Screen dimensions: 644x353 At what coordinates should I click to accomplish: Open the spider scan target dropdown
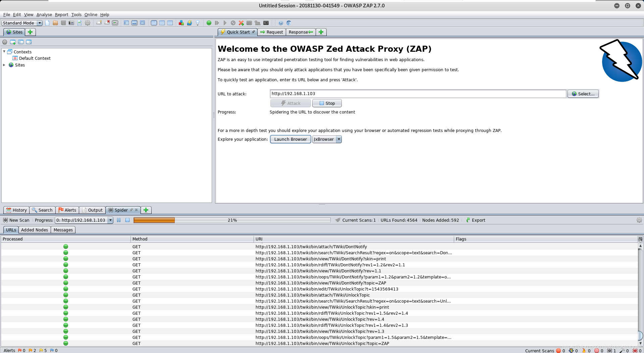[110, 220]
